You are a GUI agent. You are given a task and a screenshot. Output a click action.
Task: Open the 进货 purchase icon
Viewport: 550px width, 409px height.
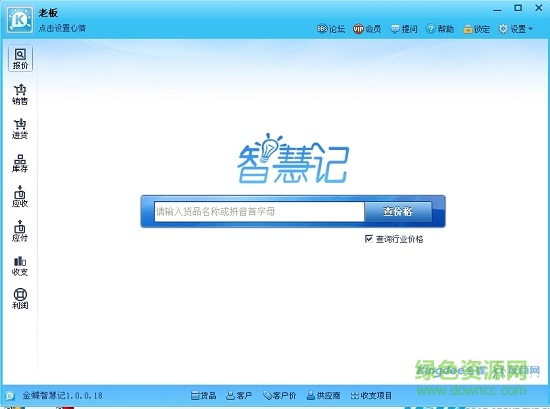20,129
